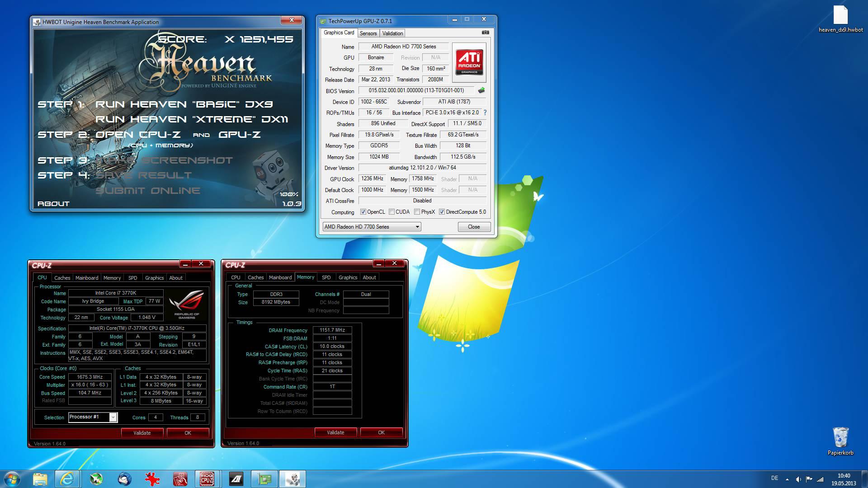Select the Graphics Card tab in GPU-Z
The height and width of the screenshot is (488, 868).
coord(339,33)
